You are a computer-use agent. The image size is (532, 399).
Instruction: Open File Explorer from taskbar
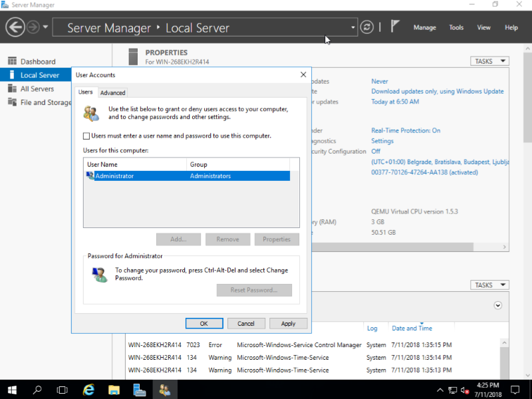pyautogui.click(x=114, y=390)
